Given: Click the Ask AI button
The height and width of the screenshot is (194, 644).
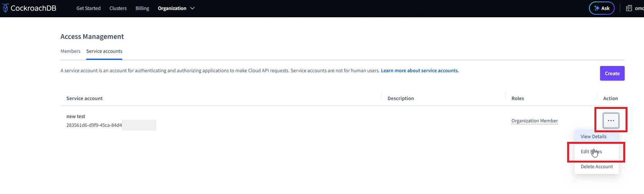Looking at the screenshot, I should click(602, 8).
